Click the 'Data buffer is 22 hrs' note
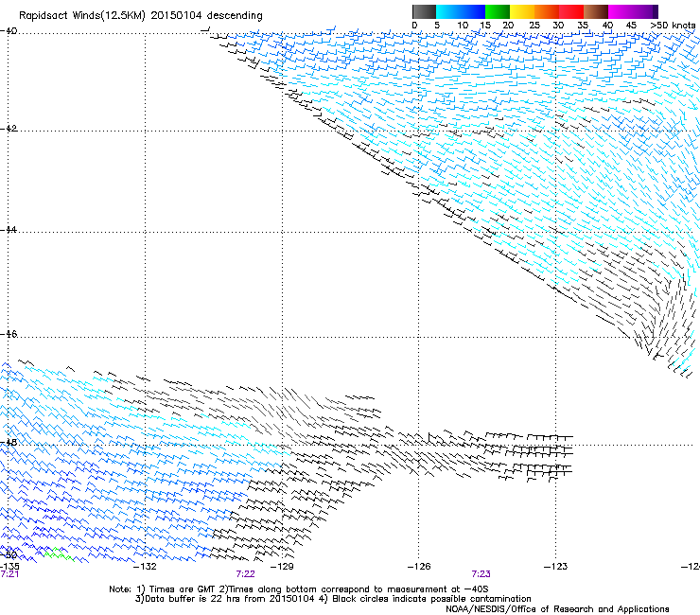700x615 pixels. point(333,599)
